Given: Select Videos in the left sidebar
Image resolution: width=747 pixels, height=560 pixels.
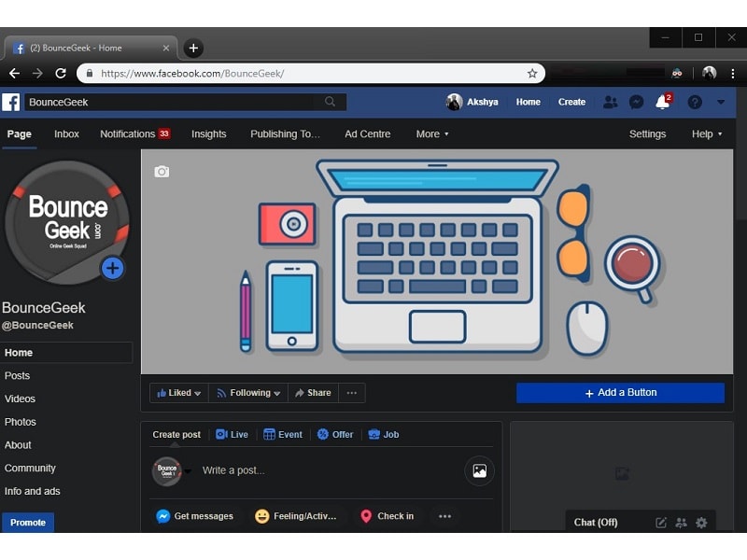Looking at the screenshot, I should click(20, 399).
